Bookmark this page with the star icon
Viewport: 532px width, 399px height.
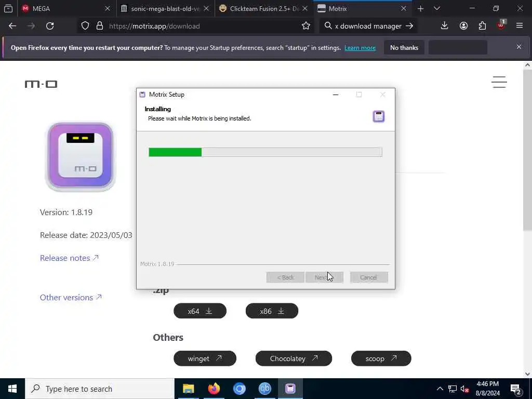pos(305,26)
